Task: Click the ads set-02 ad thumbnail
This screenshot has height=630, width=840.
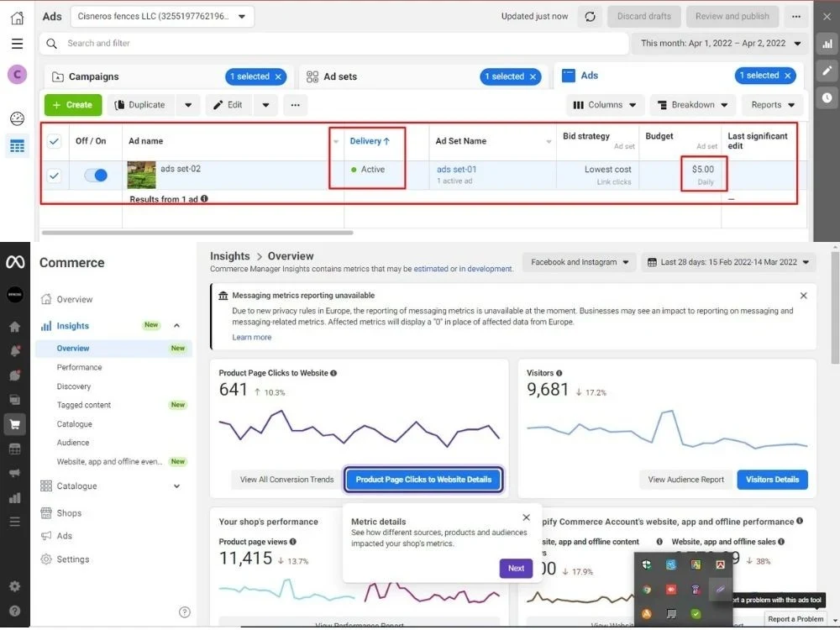Action: (141, 176)
